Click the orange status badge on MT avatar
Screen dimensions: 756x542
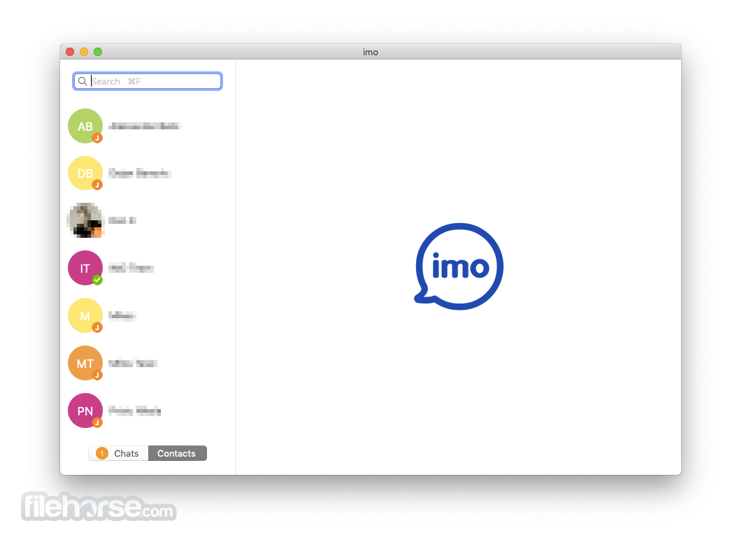[x=97, y=375]
